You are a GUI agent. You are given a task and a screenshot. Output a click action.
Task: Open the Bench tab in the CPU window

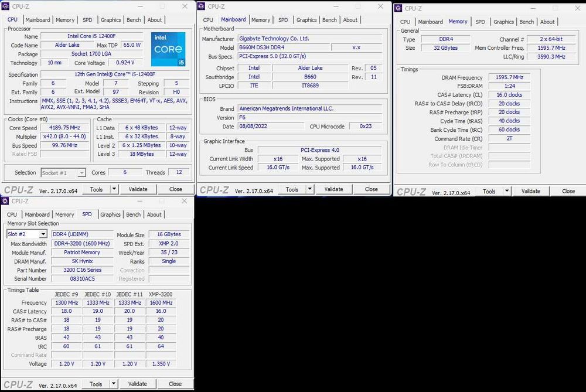point(134,20)
